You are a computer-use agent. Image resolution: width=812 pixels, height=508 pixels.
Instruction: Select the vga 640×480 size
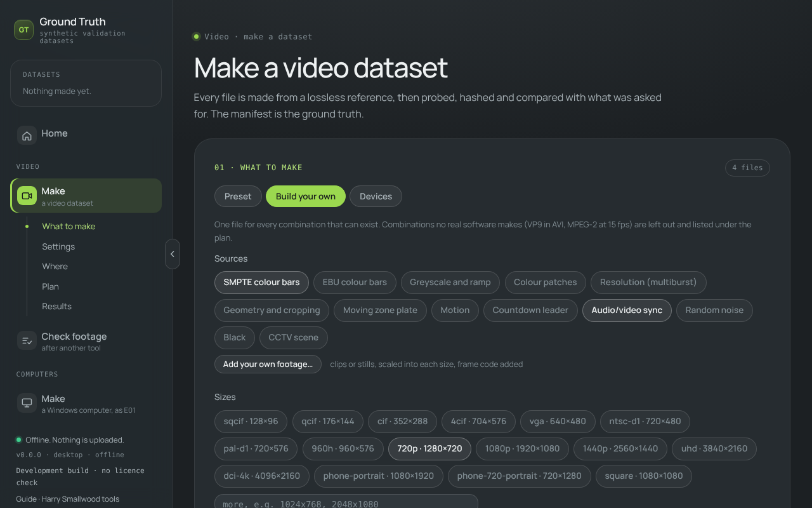coord(558,422)
